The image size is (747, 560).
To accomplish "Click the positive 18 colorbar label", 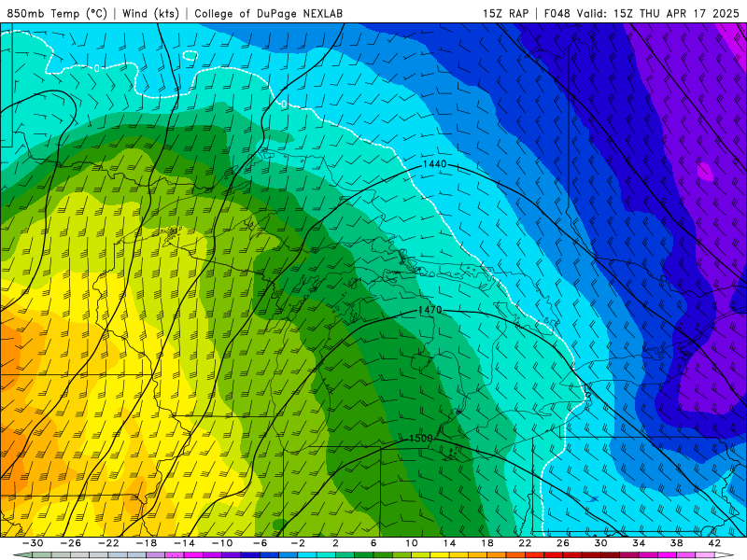I will pos(486,543).
